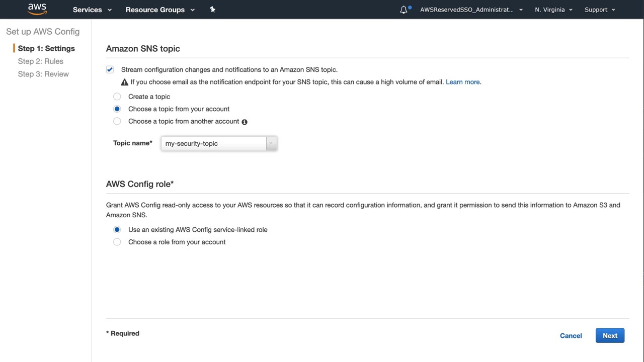Select Use an existing service-linked role option
Image resolution: width=644 pixels, height=362 pixels.
coord(117,230)
